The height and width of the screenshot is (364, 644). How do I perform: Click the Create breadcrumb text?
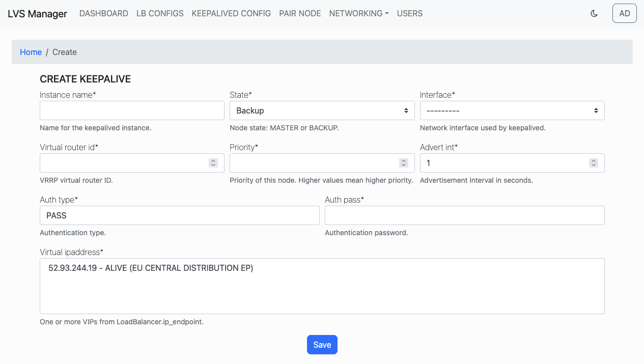point(65,52)
